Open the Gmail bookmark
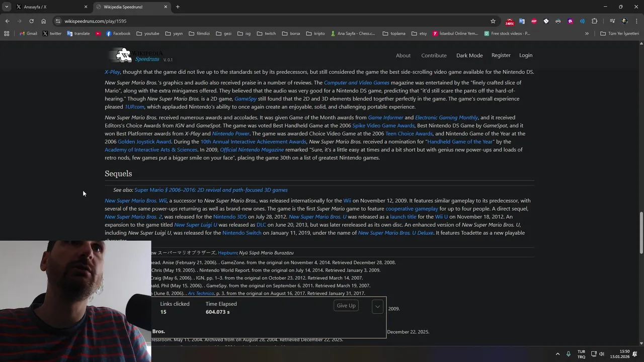This screenshot has height=362, width=644. (28, 34)
